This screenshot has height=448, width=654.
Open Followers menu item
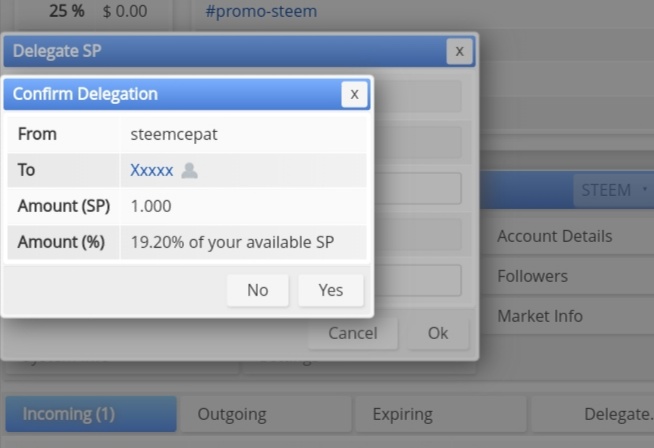pos(568,276)
